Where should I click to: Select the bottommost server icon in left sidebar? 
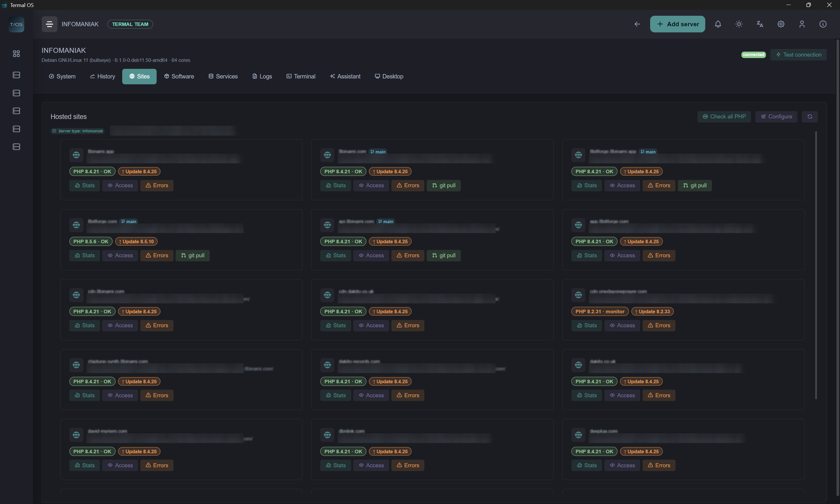(16, 147)
